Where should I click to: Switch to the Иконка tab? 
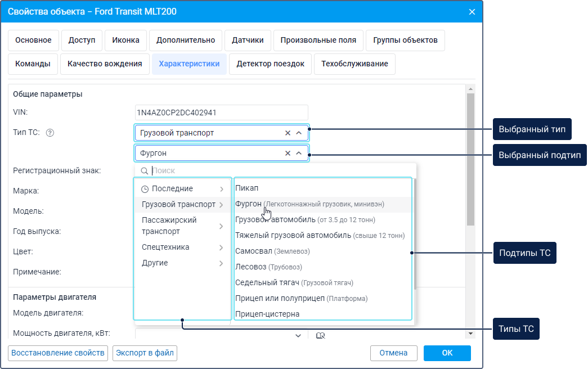click(125, 40)
